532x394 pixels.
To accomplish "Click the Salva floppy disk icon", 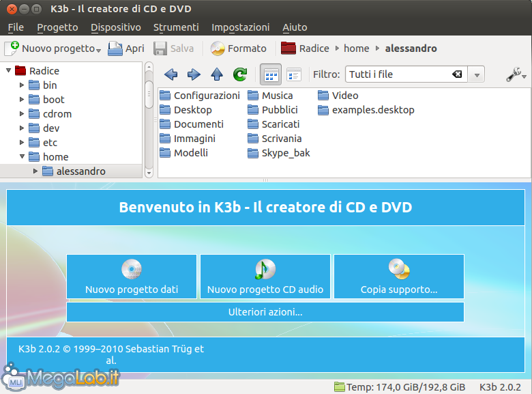I will click(x=160, y=48).
